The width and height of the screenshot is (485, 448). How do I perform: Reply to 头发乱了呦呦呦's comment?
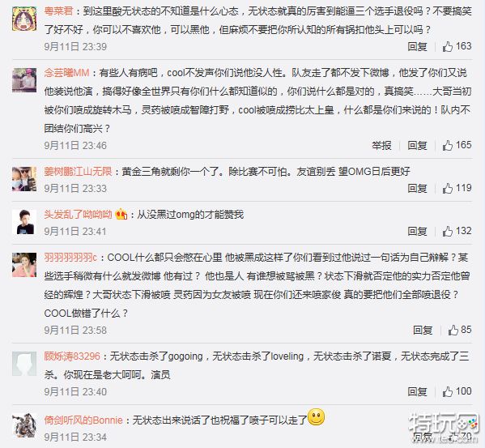coord(417,232)
